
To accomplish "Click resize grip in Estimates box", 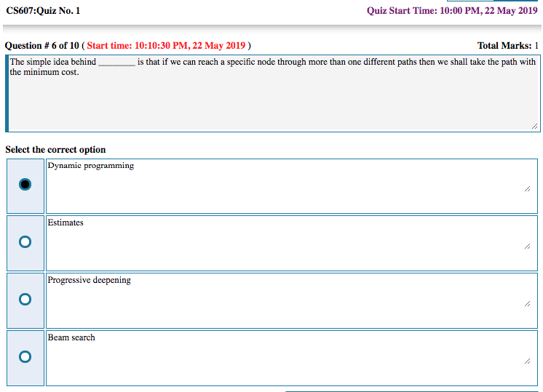I will pyautogui.click(x=527, y=246).
